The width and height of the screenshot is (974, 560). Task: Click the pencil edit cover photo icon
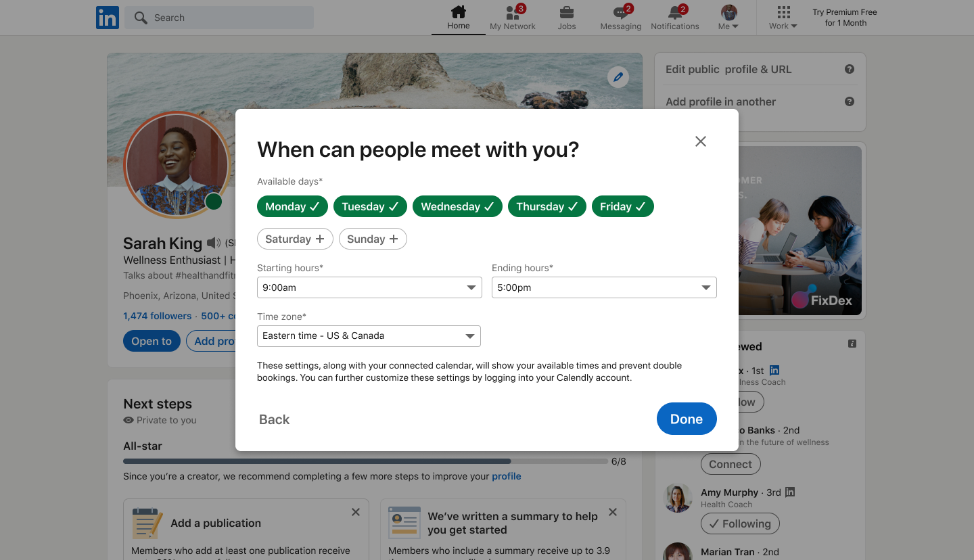(618, 77)
